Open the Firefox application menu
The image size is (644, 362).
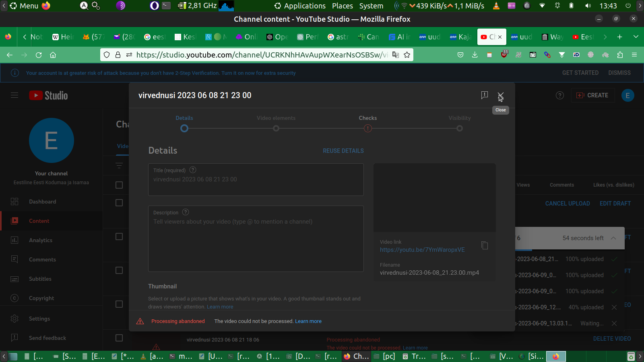point(634,55)
